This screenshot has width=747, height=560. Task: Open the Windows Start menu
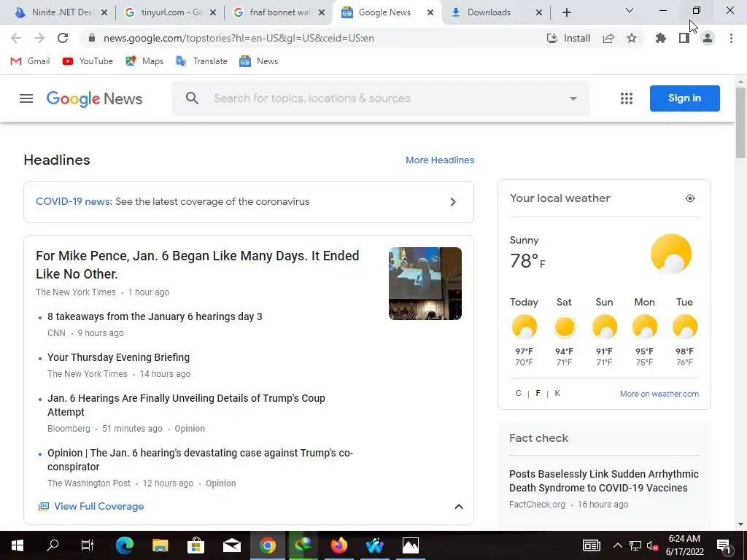(x=18, y=545)
